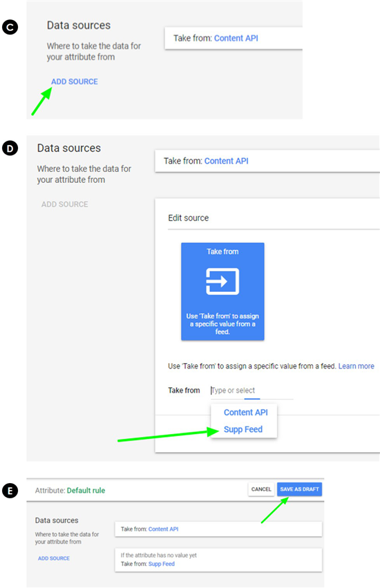Click the Default rule attribute name
Screen dimensions: 380x588
point(86,491)
